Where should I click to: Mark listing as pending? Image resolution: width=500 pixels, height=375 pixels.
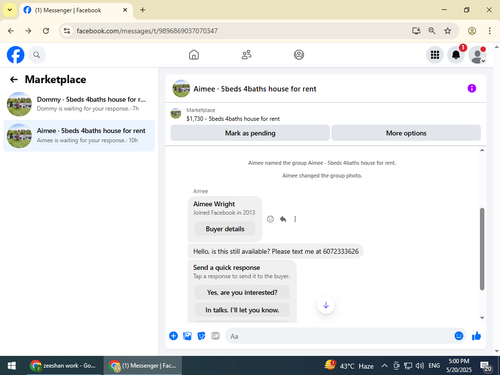[250, 133]
